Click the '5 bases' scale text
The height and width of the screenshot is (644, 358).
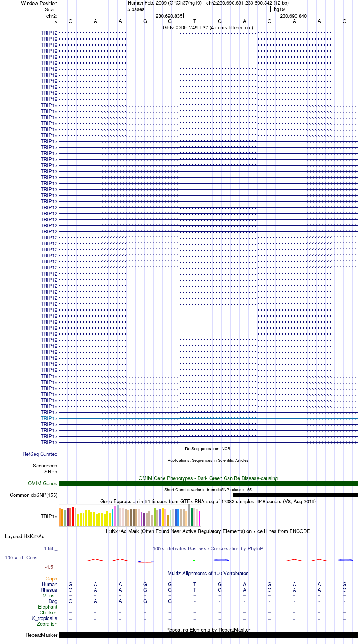136,9
